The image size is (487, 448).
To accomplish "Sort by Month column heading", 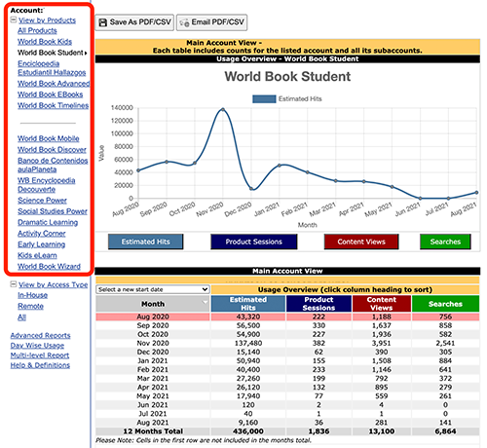I will pos(153,304).
